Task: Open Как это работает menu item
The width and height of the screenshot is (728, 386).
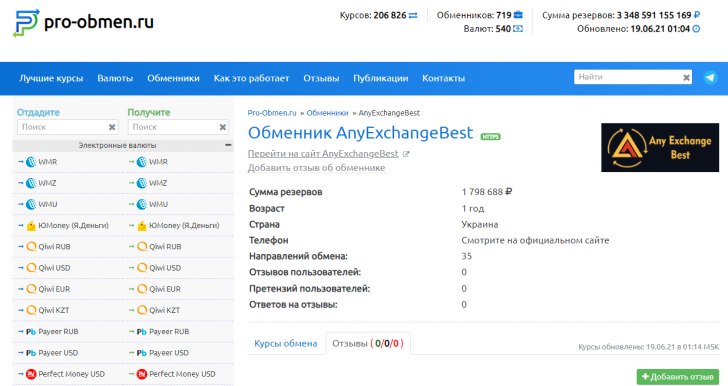Action: (251, 78)
